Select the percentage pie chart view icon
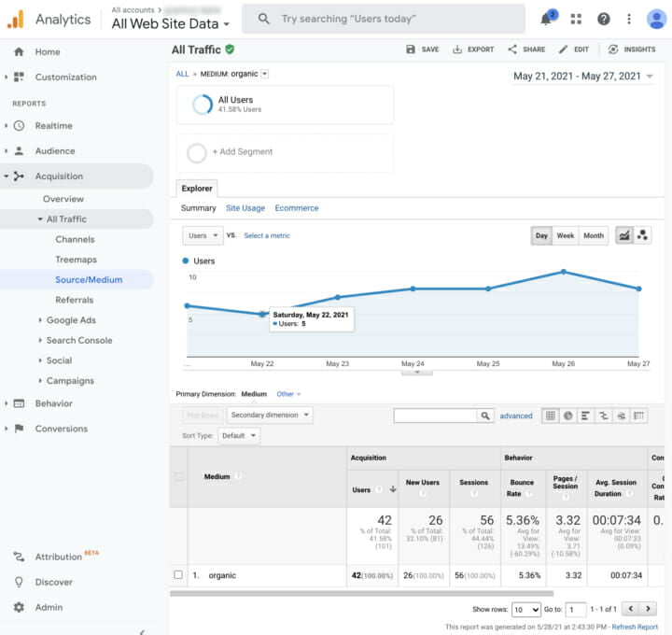The image size is (672, 635). (568, 416)
